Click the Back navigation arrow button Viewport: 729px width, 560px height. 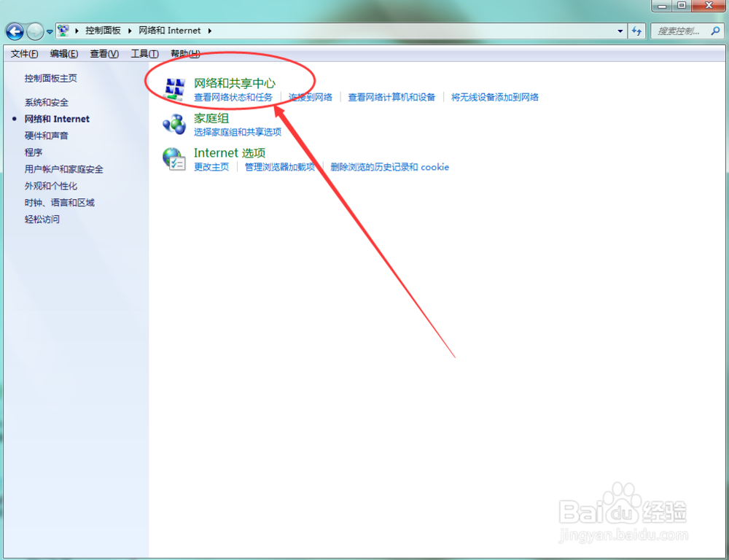click(15, 31)
